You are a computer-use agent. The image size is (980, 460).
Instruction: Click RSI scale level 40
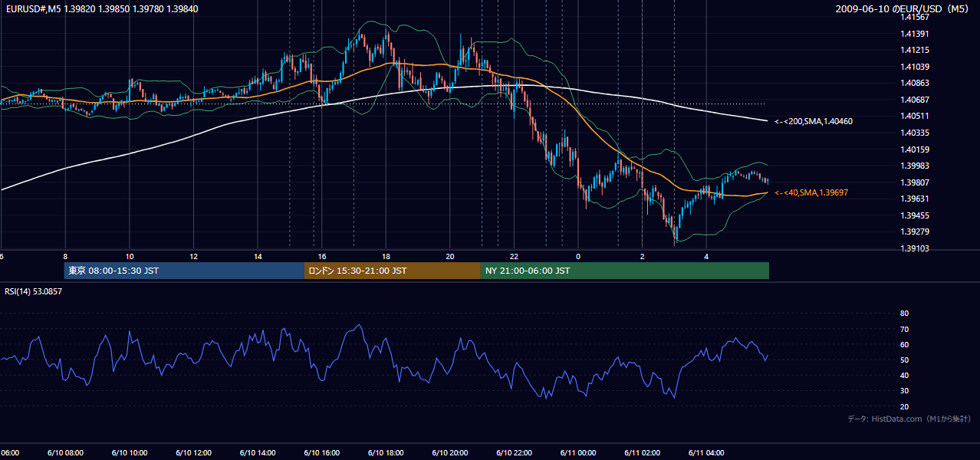pos(904,375)
